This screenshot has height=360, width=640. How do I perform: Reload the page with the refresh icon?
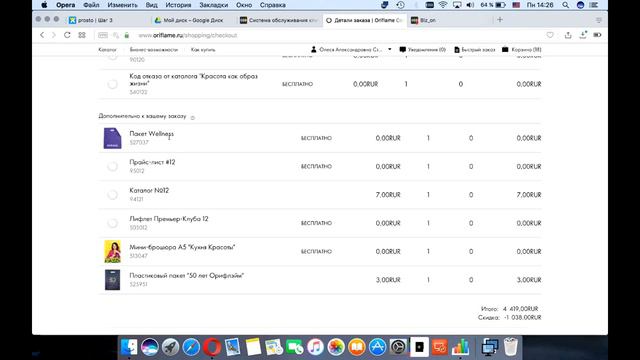coord(67,35)
